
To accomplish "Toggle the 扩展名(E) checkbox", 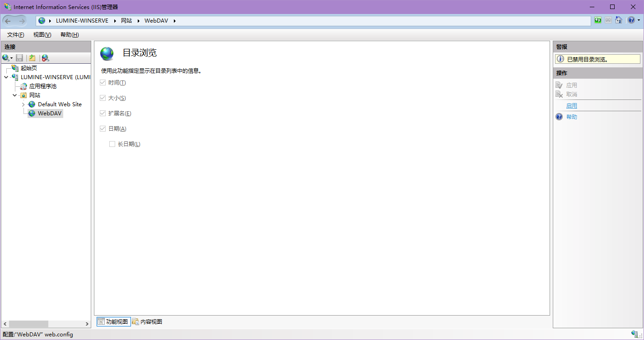I will point(103,113).
